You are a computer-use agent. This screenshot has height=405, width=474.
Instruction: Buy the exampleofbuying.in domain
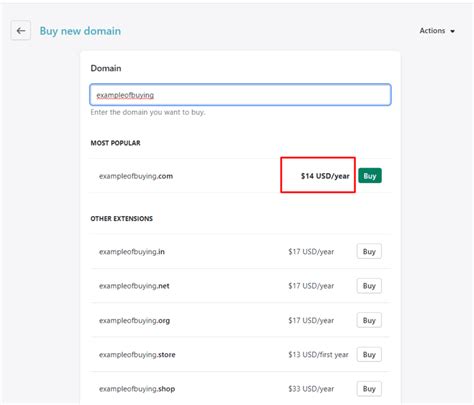pyautogui.click(x=369, y=251)
